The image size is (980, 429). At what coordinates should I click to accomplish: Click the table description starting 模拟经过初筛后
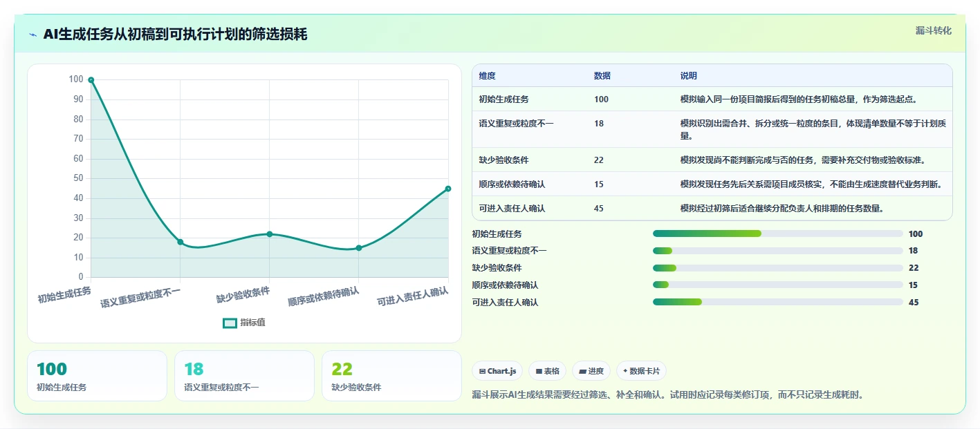click(782, 208)
